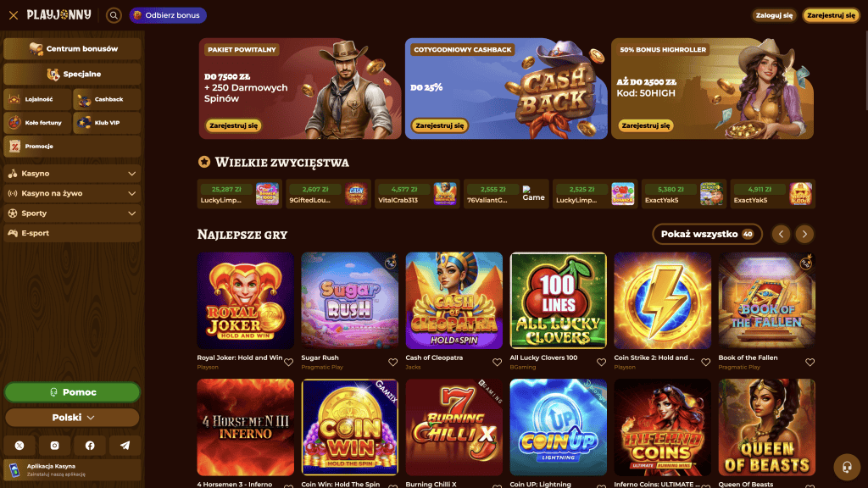
Task: Expand the Kasyno na żywo section
Action: click(x=72, y=194)
